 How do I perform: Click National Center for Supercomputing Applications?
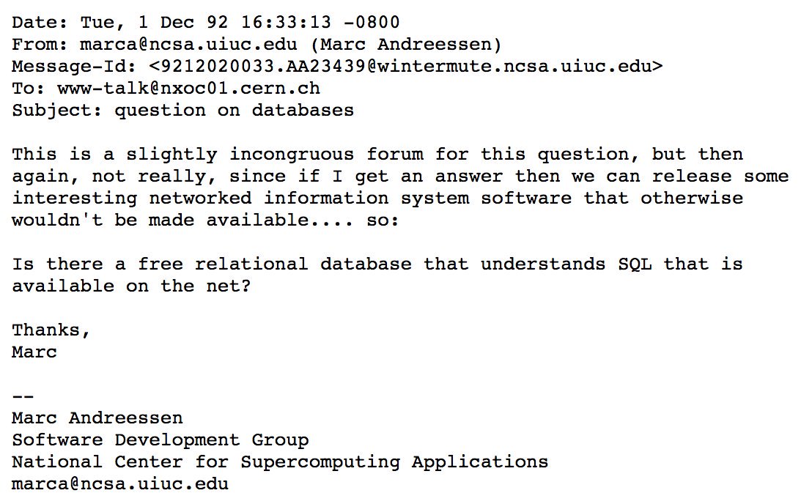click(280, 462)
